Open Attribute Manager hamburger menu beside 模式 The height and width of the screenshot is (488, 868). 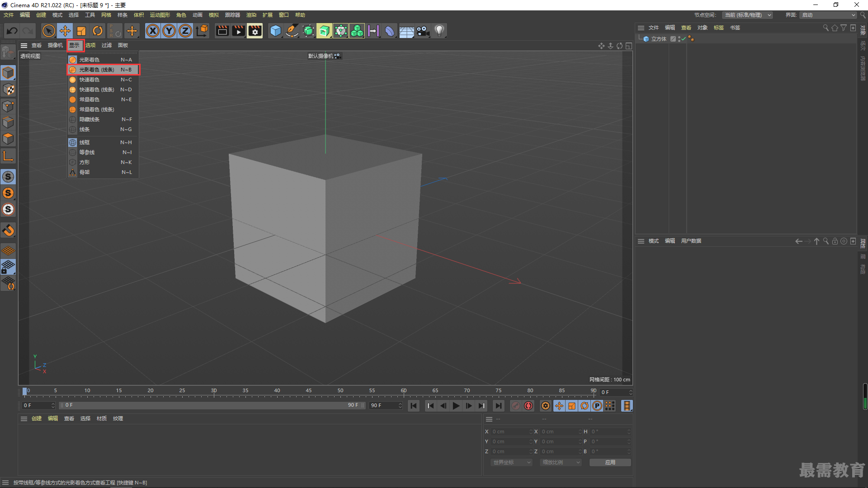click(641, 241)
